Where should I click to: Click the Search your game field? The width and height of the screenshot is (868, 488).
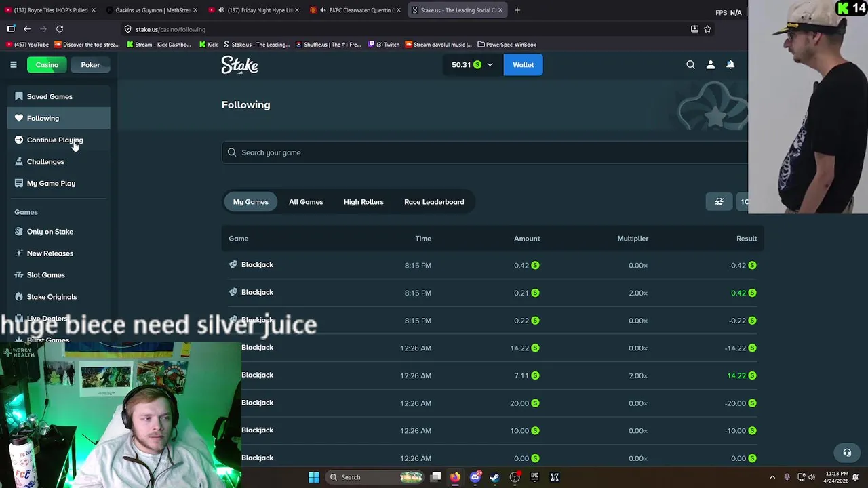485,152
